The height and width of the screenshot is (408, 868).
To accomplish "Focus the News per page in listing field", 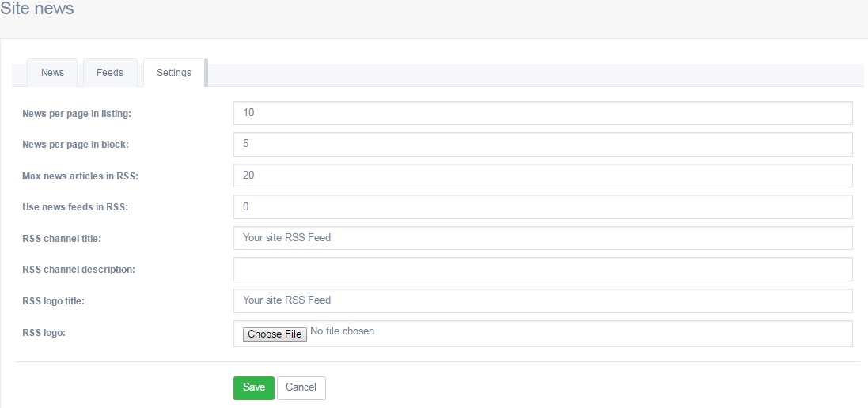I will [543, 113].
